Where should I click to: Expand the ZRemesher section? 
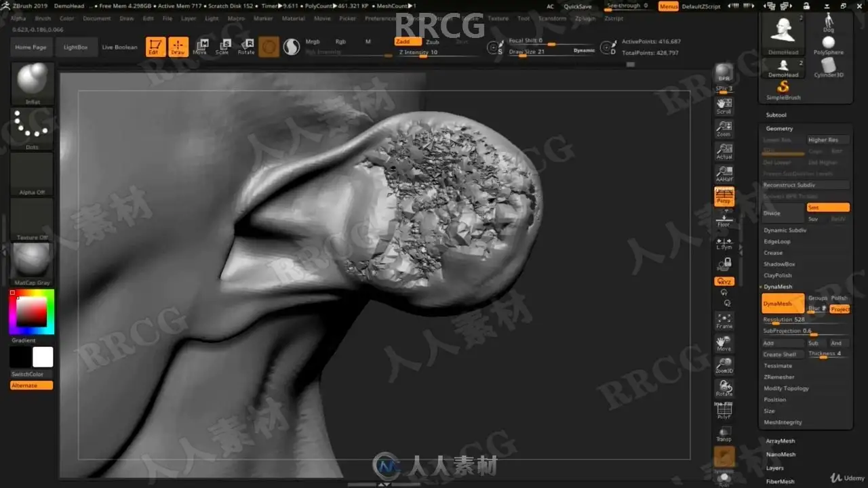pos(779,377)
